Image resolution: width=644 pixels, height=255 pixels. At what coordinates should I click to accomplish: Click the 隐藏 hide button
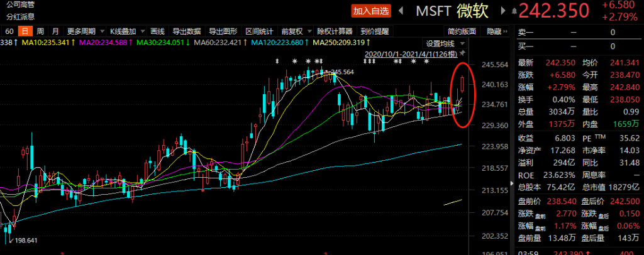point(494,31)
